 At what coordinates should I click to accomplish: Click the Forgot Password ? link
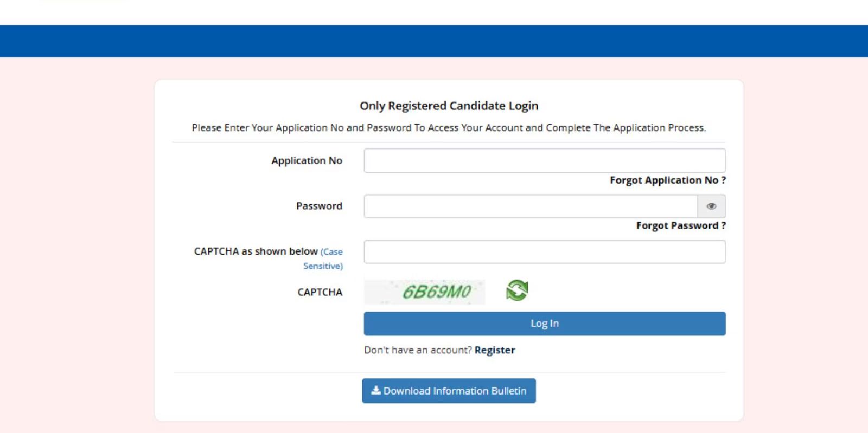[x=680, y=226]
